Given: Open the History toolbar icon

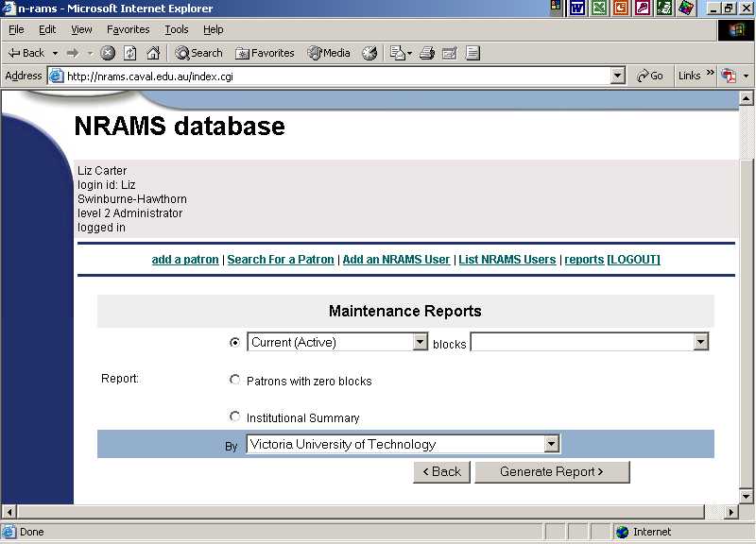Looking at the screenshot, I should point(369,53).
